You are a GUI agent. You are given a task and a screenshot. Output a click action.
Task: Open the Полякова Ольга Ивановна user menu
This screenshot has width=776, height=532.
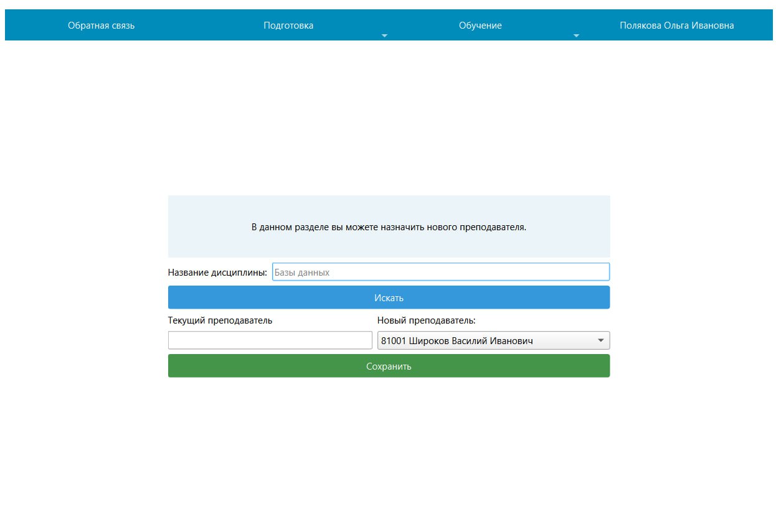point(676,26)
